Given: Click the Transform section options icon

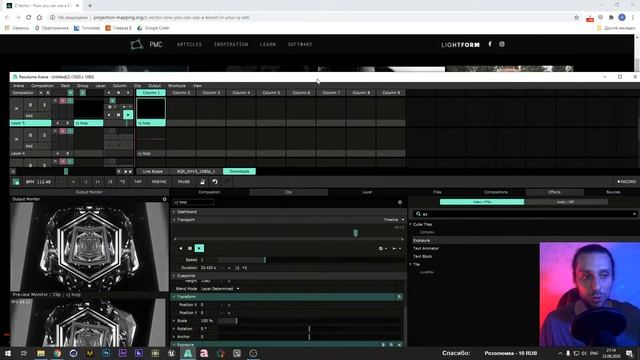Looking at the screenshot, I should [x=399, y=297].
